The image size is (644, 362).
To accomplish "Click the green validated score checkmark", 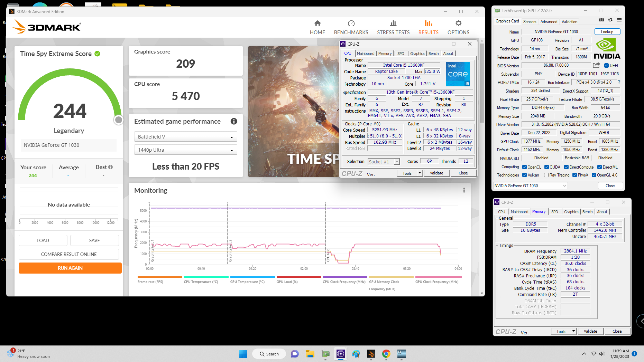I will tap(98, 54).
